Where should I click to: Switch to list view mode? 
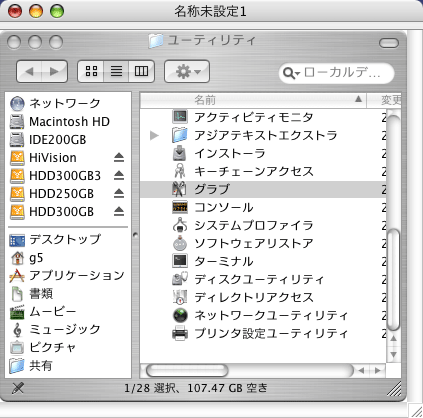coord(116,71)
